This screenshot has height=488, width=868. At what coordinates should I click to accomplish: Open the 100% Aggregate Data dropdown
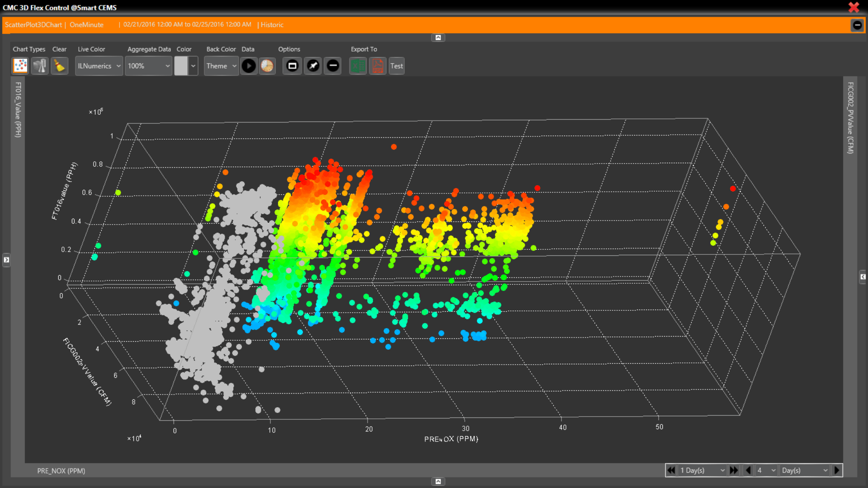pyautogui.click(x=149, y=66)
